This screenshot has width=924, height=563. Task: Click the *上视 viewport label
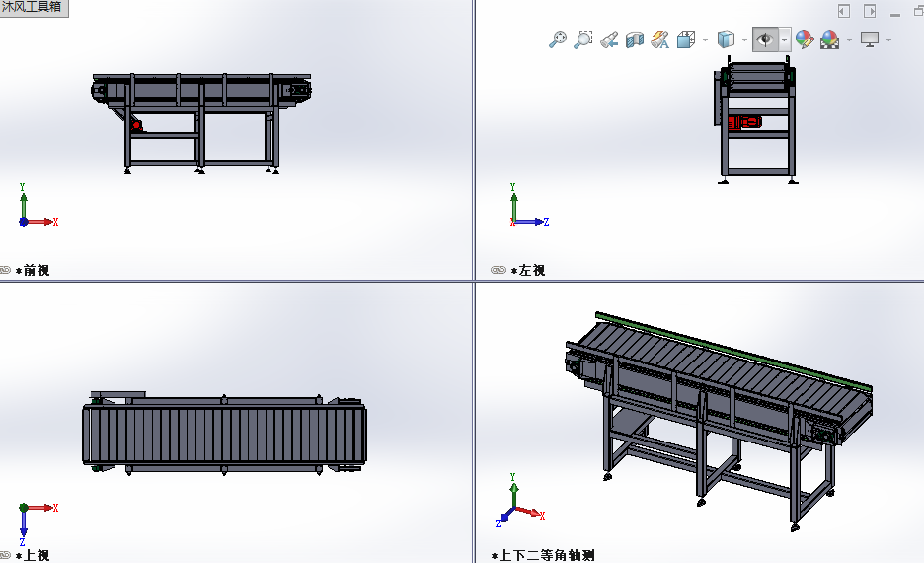click(x=33, y=555)
